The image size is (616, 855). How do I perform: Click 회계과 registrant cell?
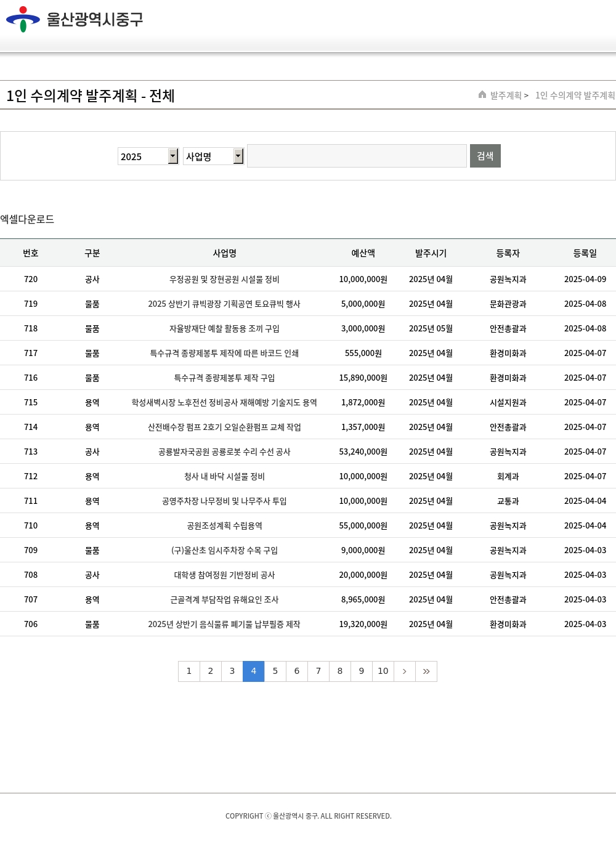[508, 476]
